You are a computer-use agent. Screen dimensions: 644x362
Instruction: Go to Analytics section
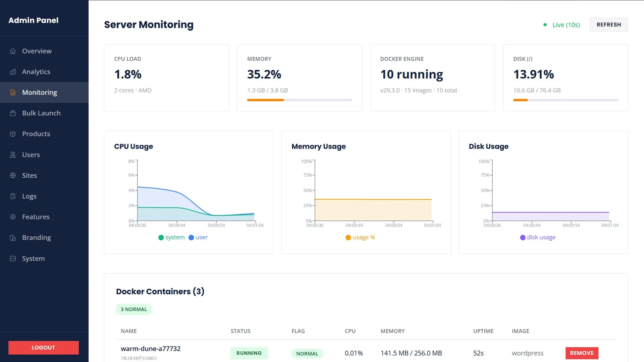[44, 72]
